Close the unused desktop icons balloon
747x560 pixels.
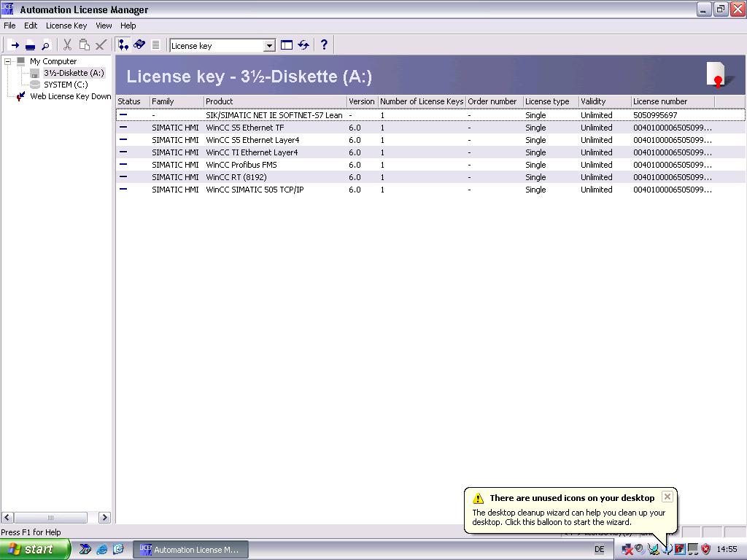point(667,497)
